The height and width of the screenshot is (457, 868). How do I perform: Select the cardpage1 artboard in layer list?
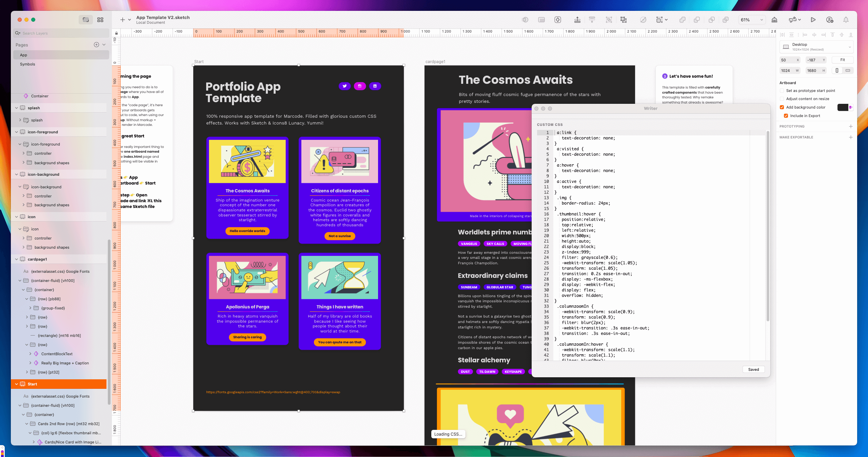[37, 259]
